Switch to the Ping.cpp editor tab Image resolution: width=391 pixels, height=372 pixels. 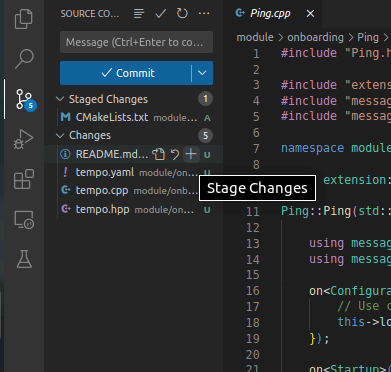coord(270,14)
